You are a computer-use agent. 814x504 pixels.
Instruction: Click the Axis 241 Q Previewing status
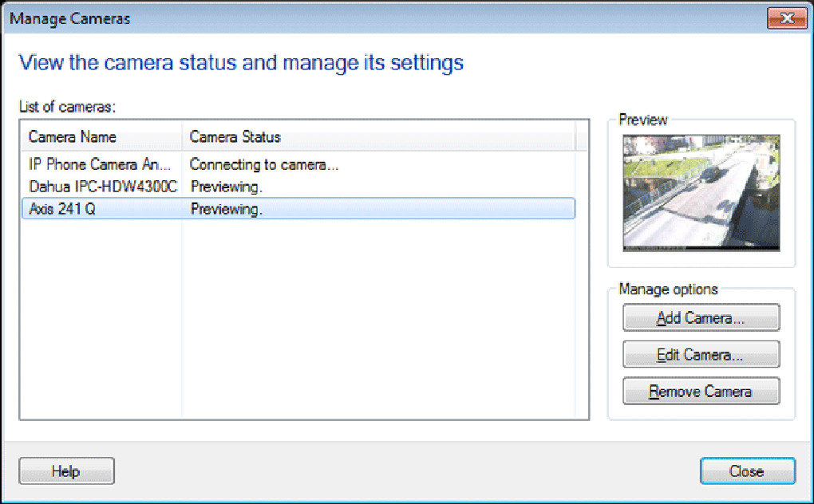227,210
